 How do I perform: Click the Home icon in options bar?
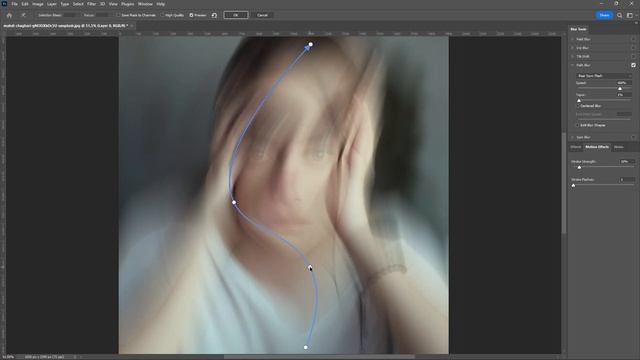point(9,15)
